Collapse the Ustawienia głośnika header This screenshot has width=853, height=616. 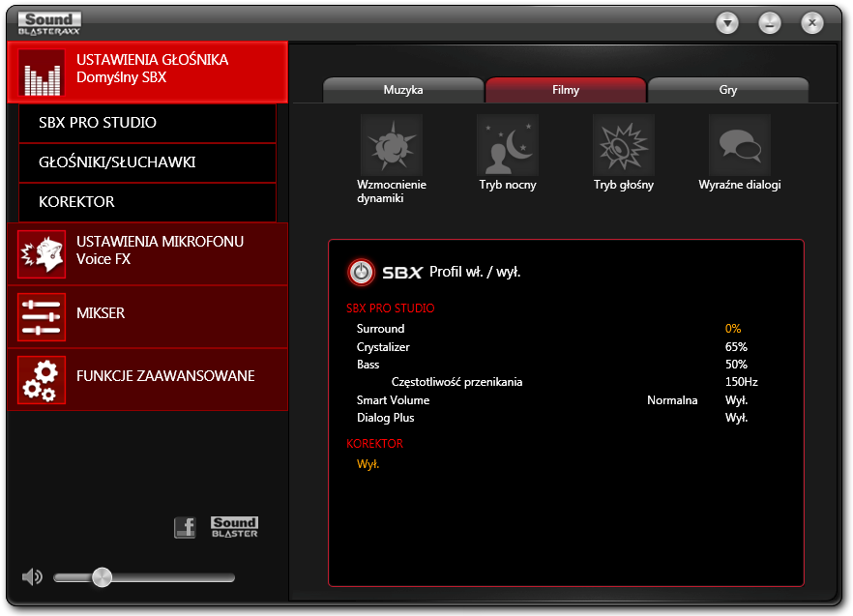147,73
